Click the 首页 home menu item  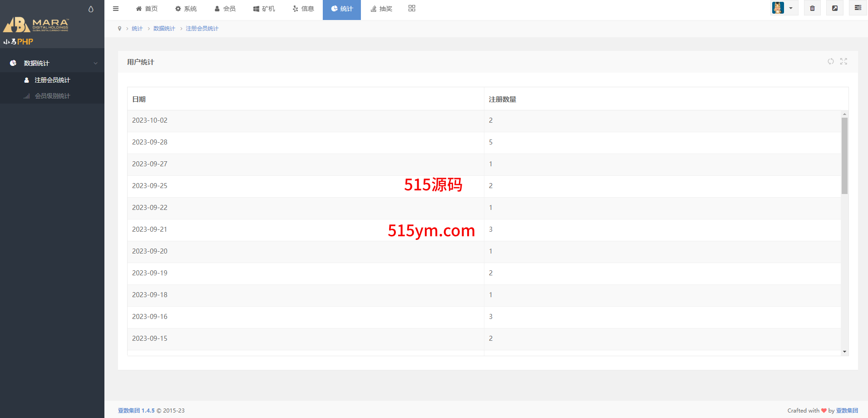pyautogui.click(x=147, y=9)
